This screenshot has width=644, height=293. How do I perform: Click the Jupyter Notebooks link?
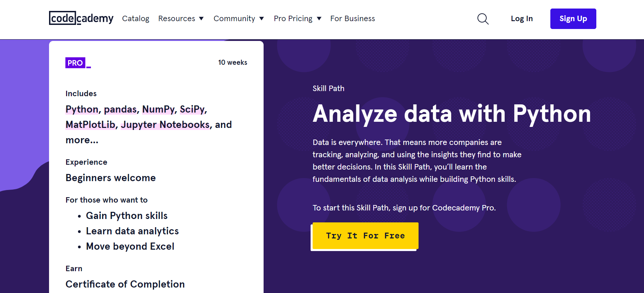(x=165, y=125)
